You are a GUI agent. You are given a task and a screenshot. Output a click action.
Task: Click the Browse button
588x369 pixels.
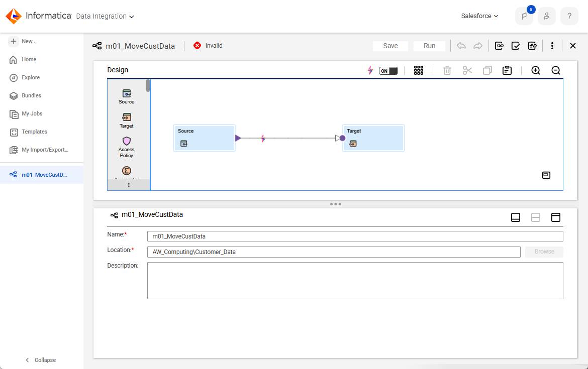[x=544, y=252]
